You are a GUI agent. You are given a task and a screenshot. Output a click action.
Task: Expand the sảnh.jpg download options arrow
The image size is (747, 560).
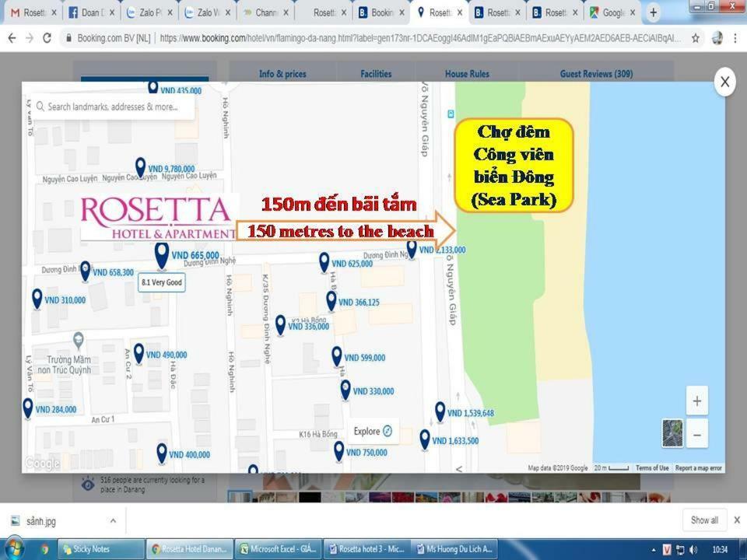[113, 521]
